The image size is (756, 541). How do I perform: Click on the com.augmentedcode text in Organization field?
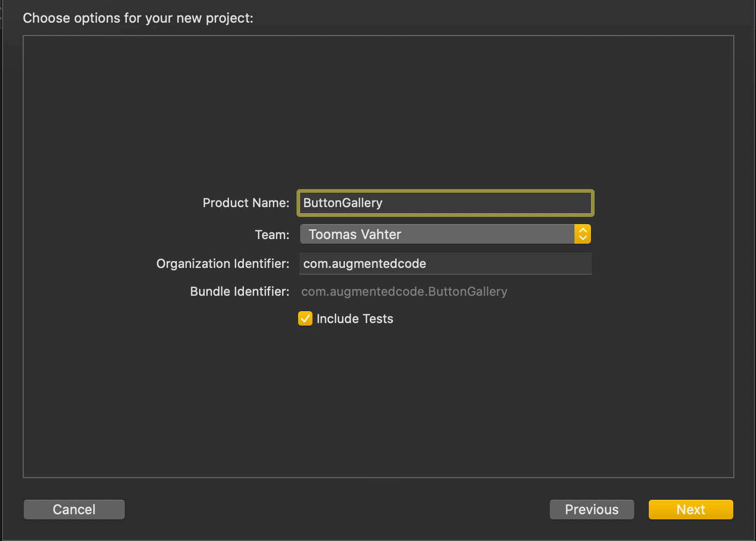365,264
